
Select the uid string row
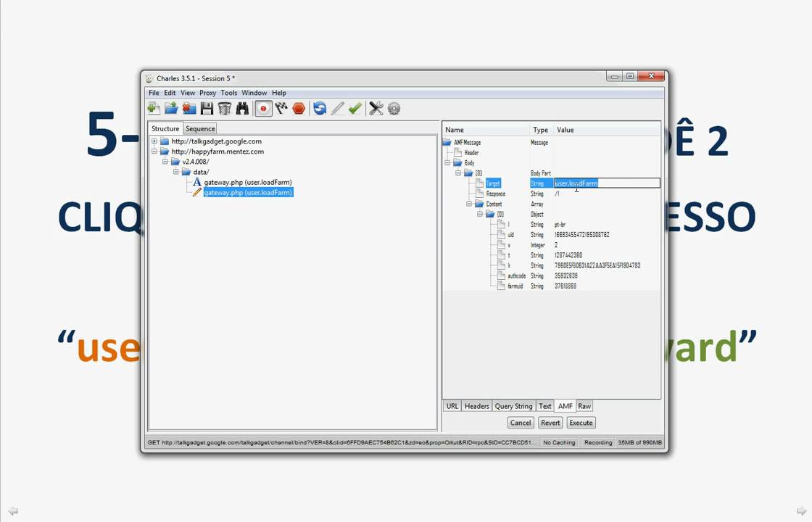click(552, 235)
